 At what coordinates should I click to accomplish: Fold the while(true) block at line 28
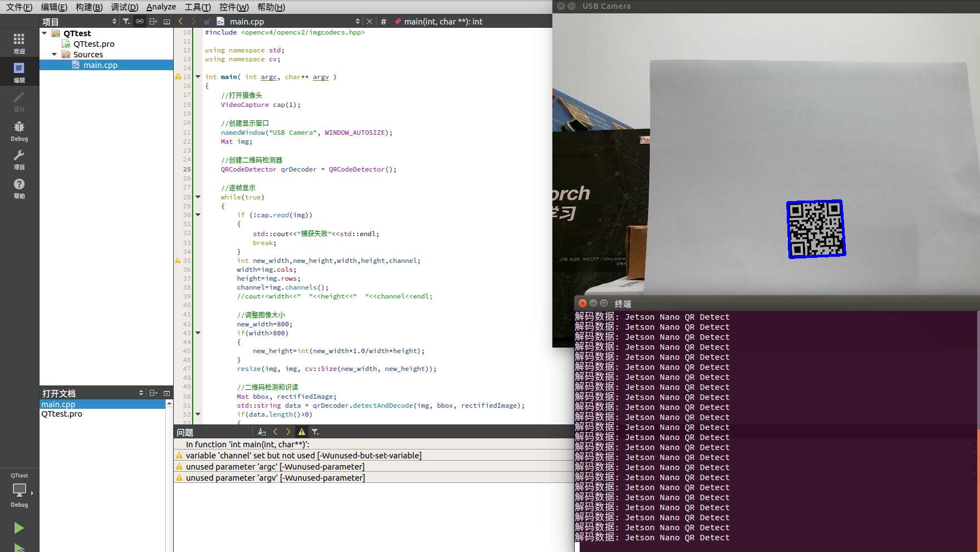coord(198,197)
